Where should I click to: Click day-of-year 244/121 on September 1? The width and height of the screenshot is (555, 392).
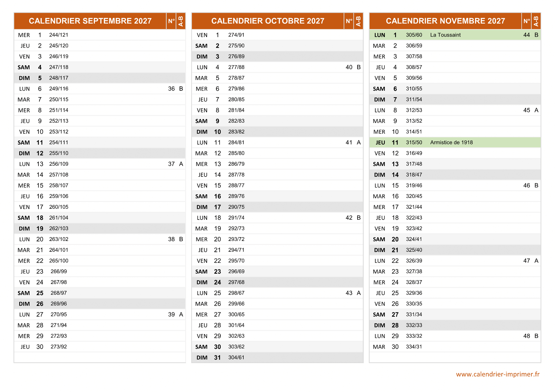click(59, 35)
